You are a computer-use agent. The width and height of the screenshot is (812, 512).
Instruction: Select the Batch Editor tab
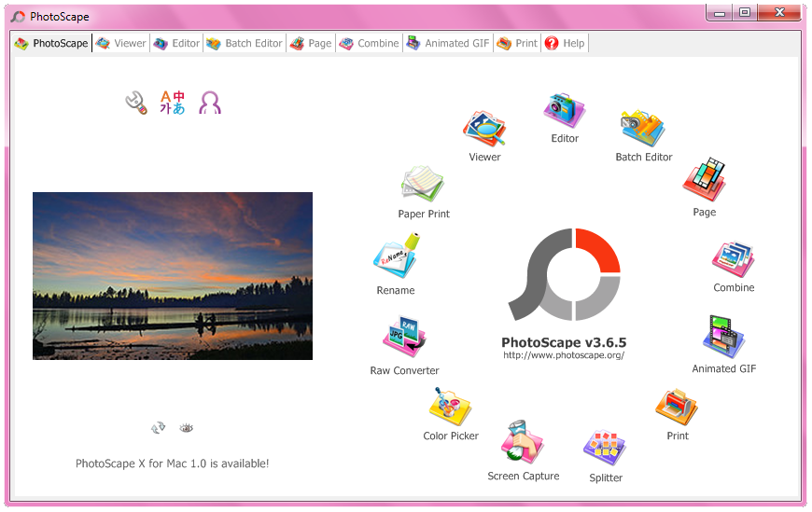[x=245, y=44]
